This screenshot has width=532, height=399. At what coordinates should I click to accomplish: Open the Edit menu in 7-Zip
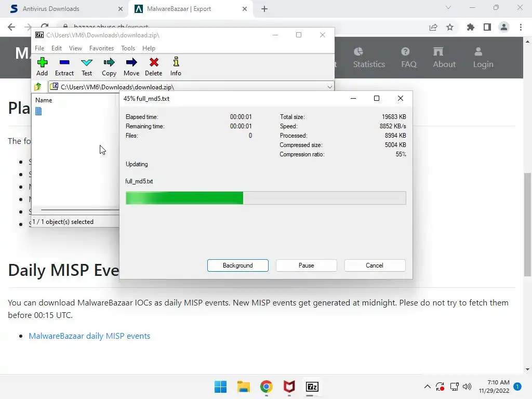click(56, 48)
